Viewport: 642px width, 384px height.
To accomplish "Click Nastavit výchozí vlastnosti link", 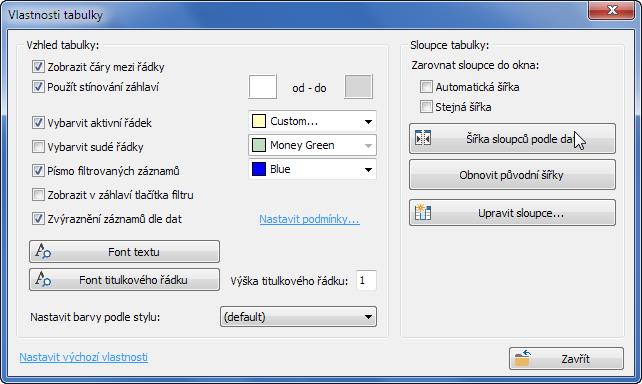I will [84, 357].
